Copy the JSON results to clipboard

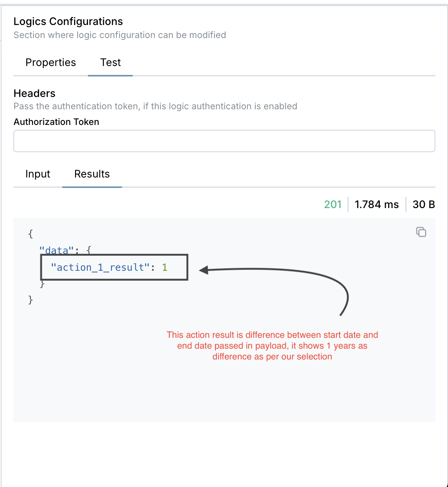tap(421, 232)
